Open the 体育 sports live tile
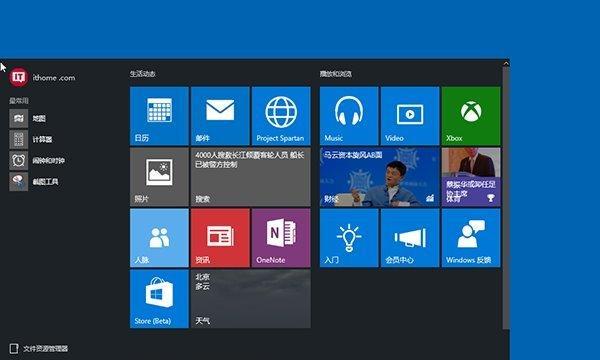Viewport: 600px width, 360px height. [471, 177]
